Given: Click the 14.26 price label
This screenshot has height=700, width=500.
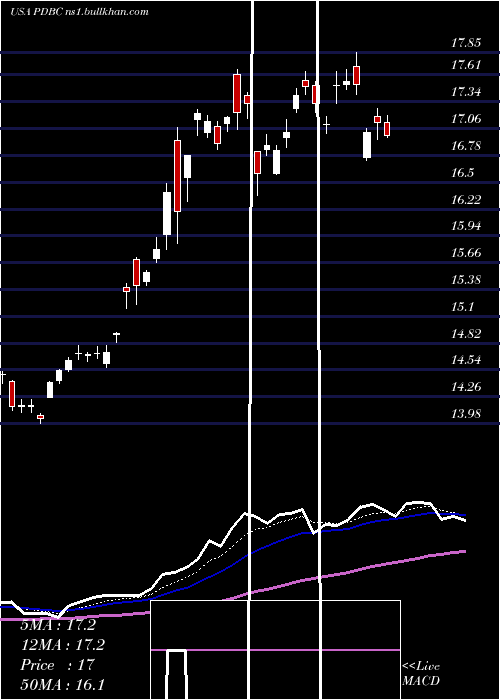Looking at the screenshot, I should pyautogui.click(x=466, y=387).
